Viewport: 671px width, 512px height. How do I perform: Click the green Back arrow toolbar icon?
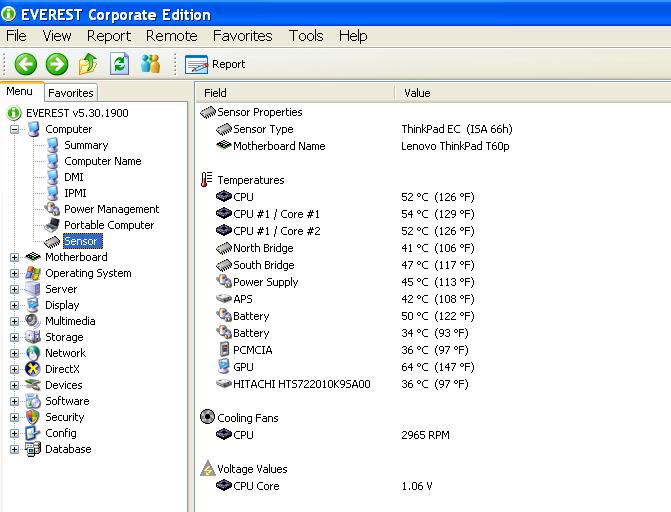(25, 64)
